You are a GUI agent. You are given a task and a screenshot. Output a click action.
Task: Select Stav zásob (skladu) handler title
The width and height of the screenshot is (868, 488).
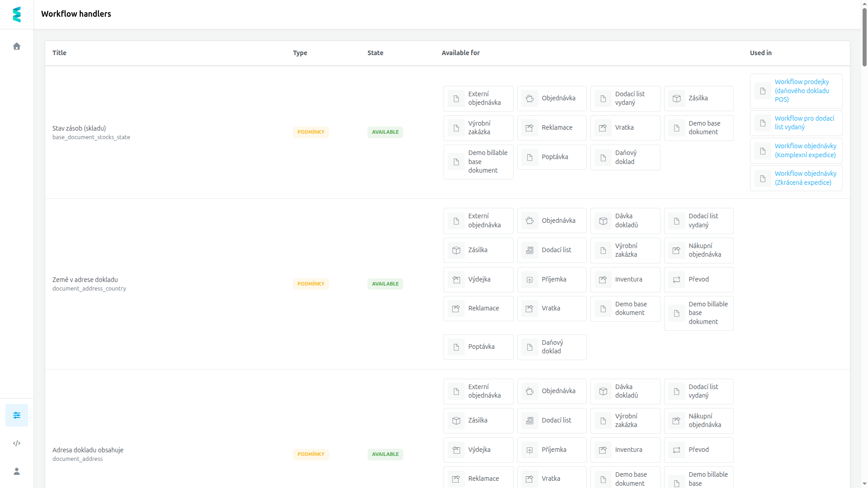[79, 128]
